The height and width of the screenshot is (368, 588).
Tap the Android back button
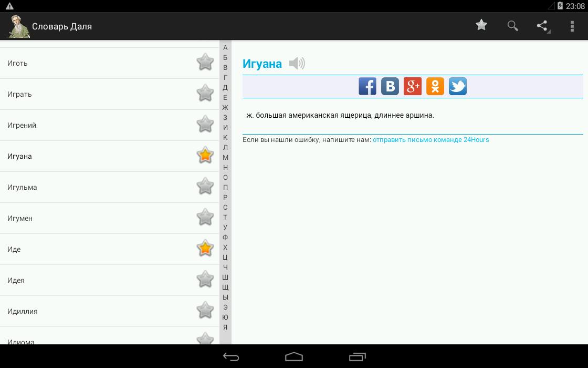click(231, 356)
